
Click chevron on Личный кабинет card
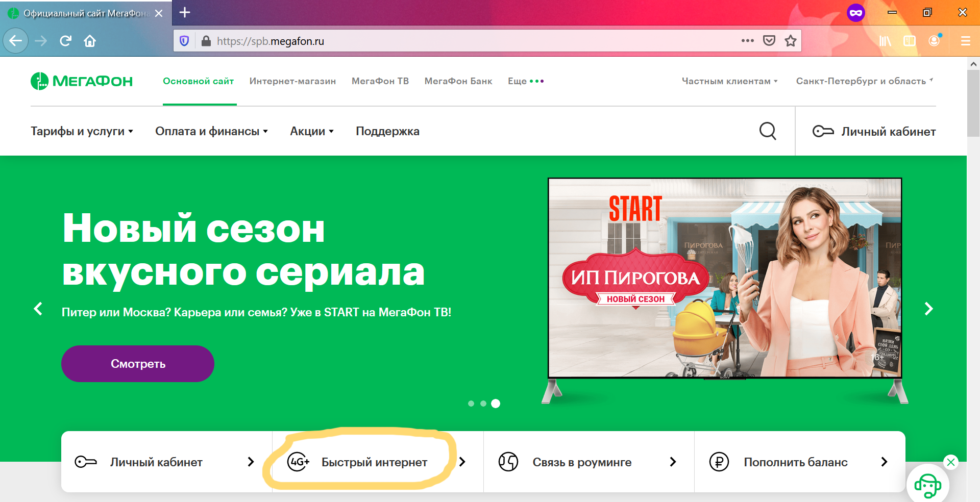[251, 462]
